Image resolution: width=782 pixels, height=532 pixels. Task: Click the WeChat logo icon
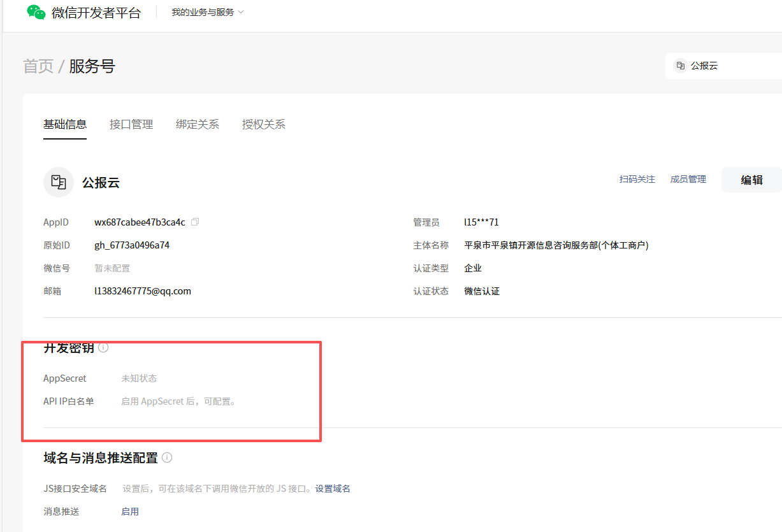36,12
